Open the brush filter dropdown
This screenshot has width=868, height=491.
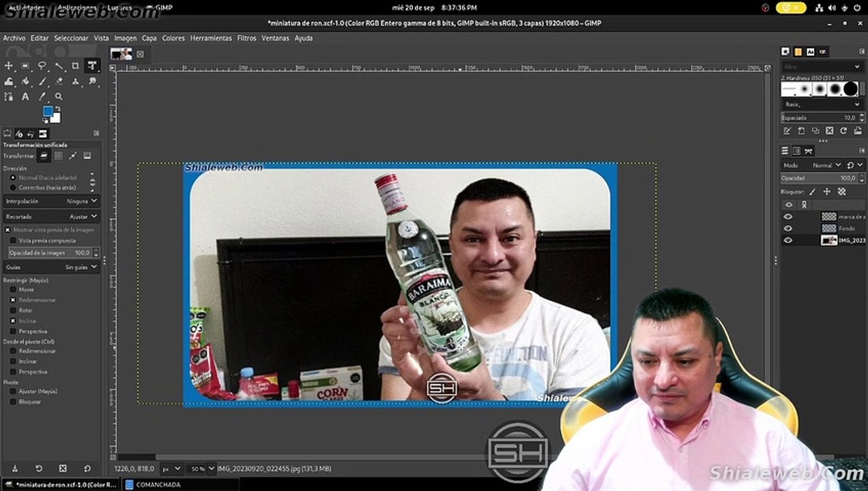point(822,67)
